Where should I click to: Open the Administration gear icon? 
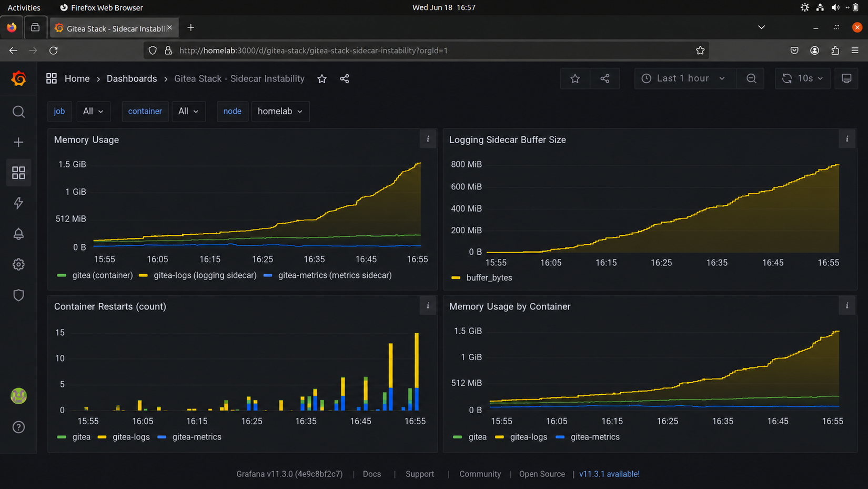pyautogui.click(x=18, y=264)
